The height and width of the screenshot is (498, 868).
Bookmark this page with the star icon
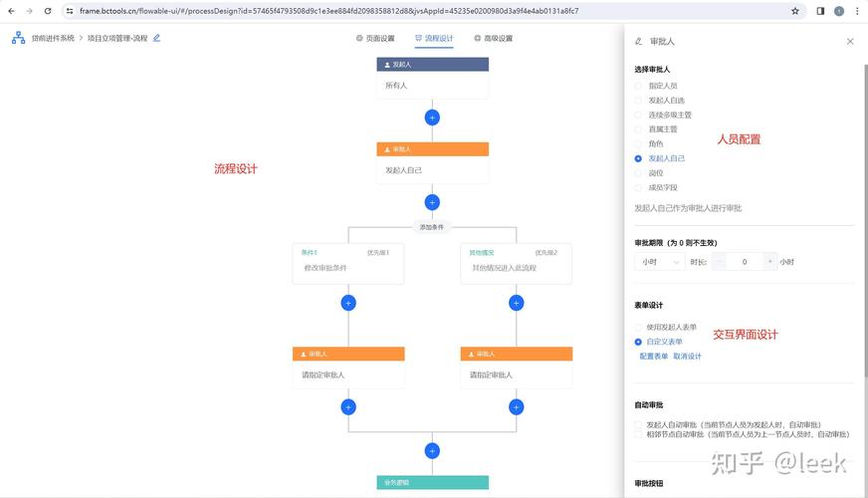(x=795, y=11)
